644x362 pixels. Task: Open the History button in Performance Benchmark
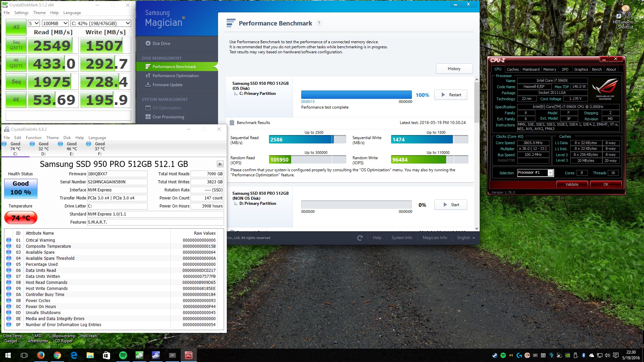[454, 69]
